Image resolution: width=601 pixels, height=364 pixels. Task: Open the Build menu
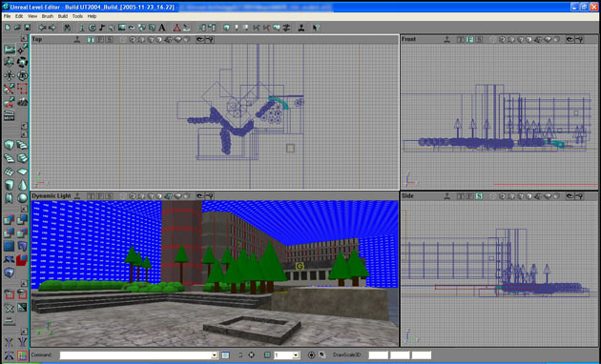coord(63,16)
